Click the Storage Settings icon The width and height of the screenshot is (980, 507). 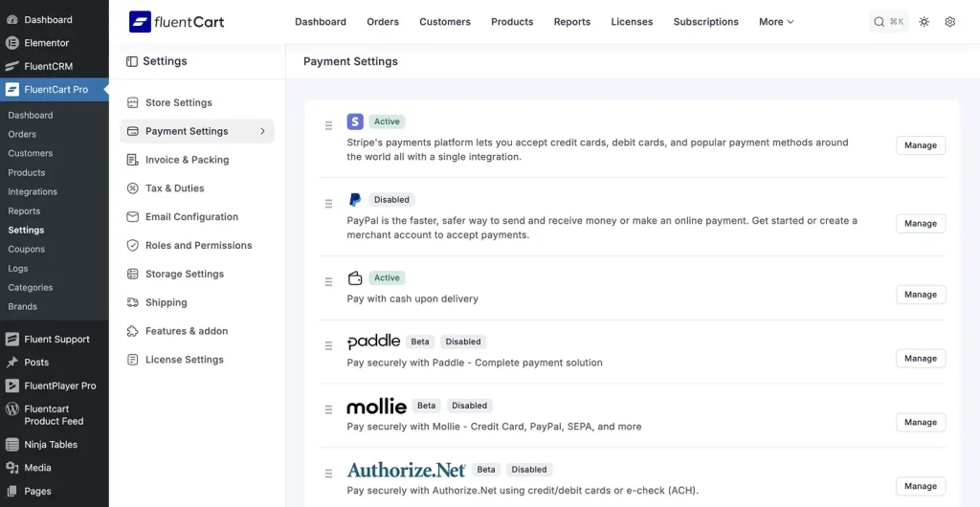coord(132,274)
